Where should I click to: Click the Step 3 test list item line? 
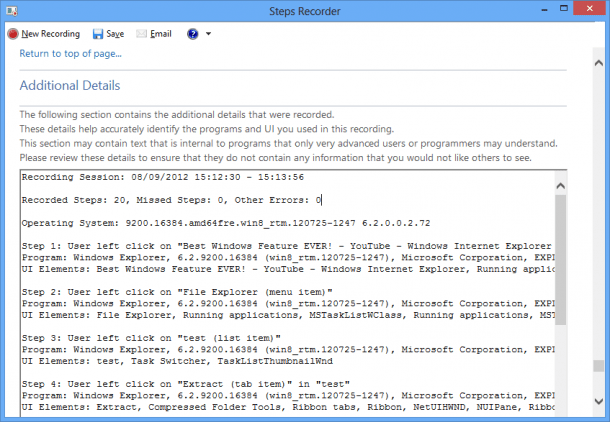click(x=151, y=338)
